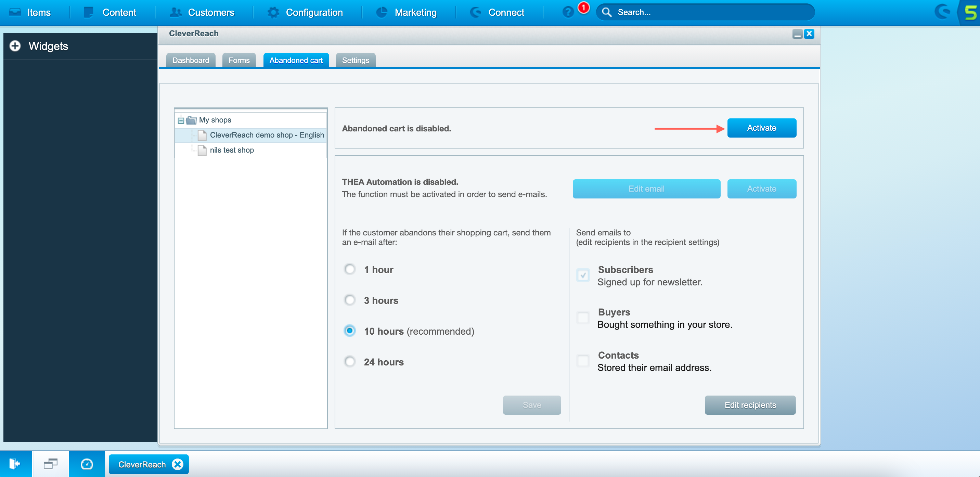Image resolution: width=980 pixels, height=477 pixels.
Task: Switch to the Settings tab
Action: coord(355,61)
